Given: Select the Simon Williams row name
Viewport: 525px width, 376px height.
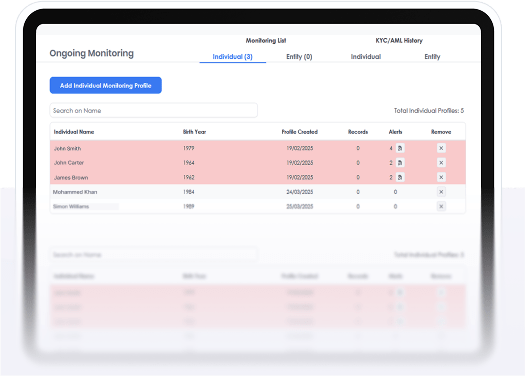Looking at the screenshot, I should (x=71, y=206).
